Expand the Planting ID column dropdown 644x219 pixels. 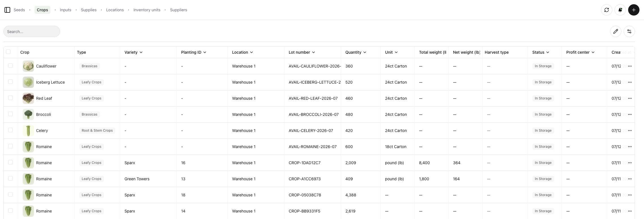pyautogui.click(x=205, y=52)
